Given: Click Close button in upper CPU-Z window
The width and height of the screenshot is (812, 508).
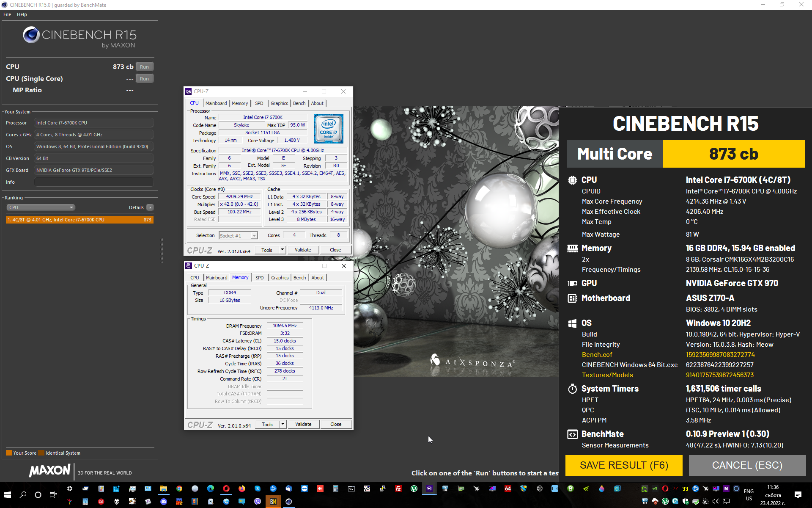Looking at the screenshot, I should pyautogui.click(x=335, y=250).
